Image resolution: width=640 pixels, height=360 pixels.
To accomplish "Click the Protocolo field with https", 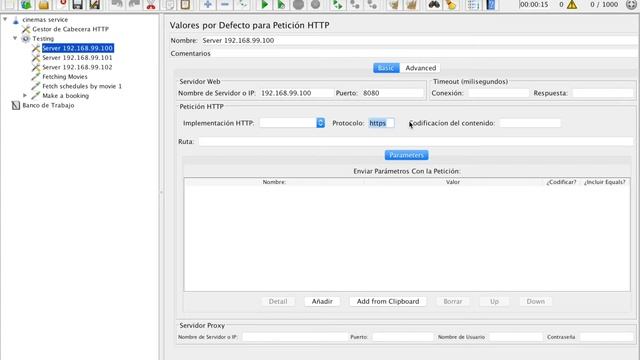I will (x=381, y=123).
